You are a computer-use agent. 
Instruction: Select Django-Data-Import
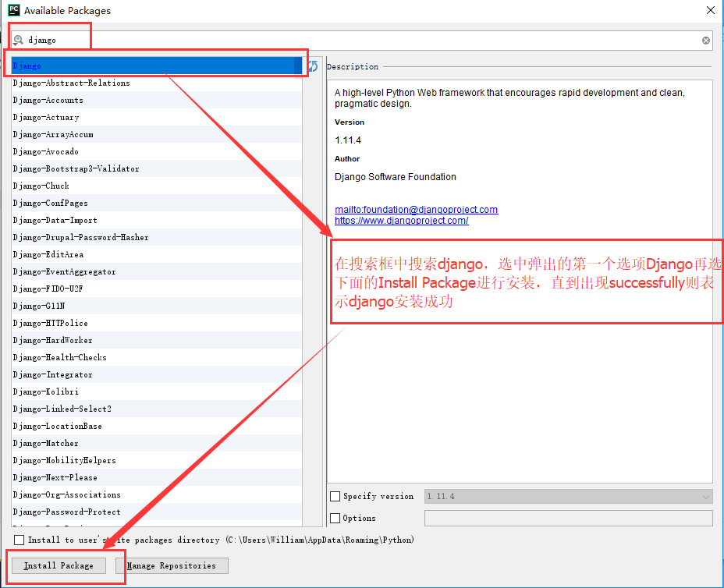click(157, 220)
